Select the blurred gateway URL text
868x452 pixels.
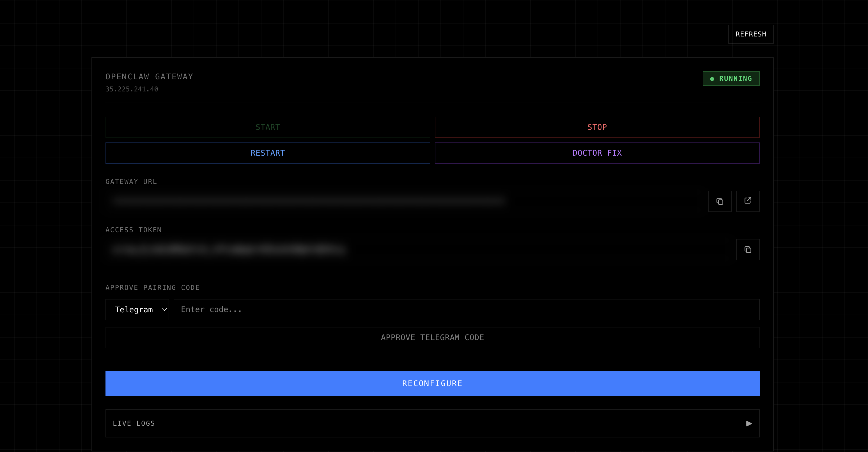(308, 201)
